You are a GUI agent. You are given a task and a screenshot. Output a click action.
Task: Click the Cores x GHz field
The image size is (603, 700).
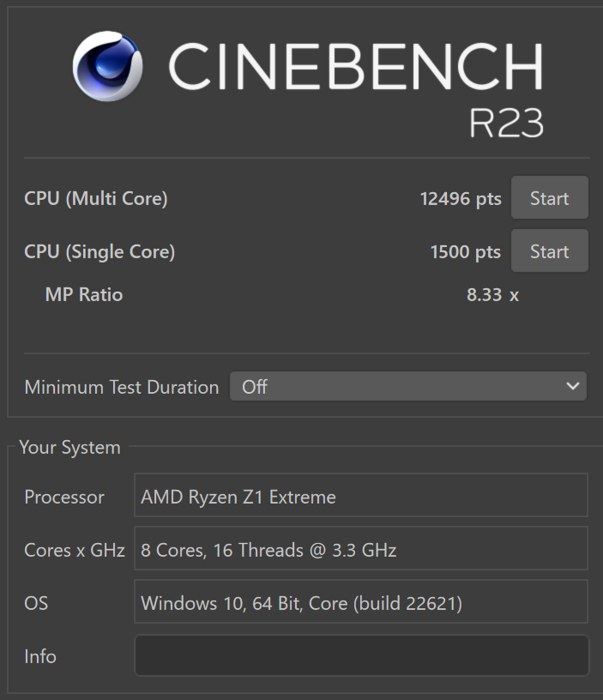coord(360,548)
